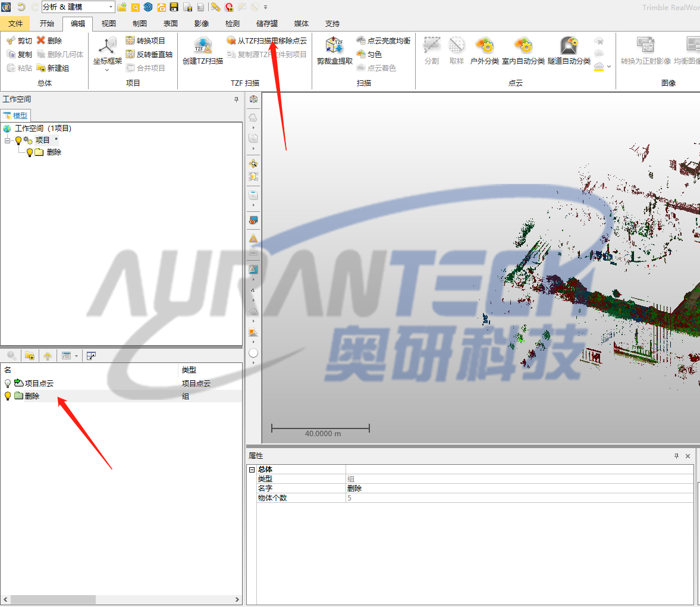Click 创建TZF扫描 create TZF scan
This screenshot has width=700, height=607.
click(x=203, y=51)
